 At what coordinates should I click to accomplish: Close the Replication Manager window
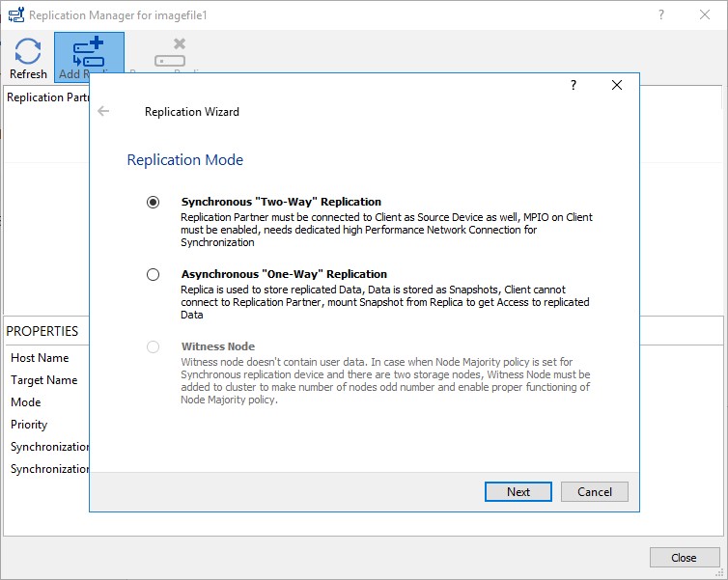point(705,14)
